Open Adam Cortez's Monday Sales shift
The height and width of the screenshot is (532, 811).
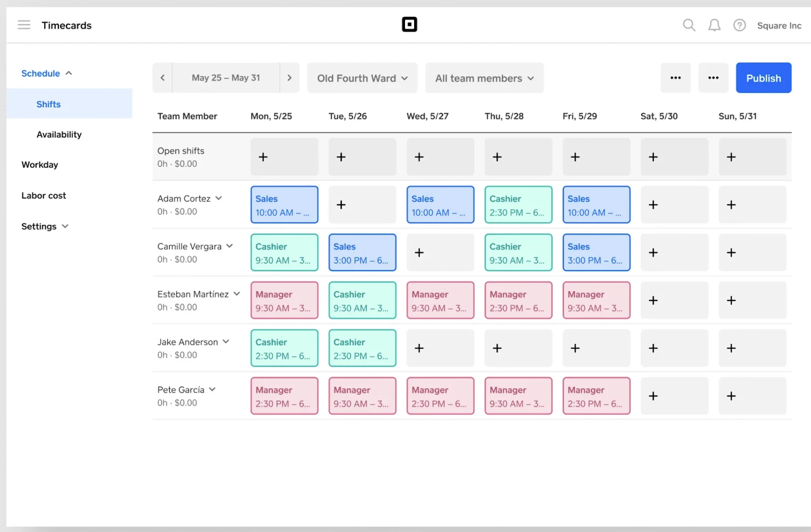284,205
